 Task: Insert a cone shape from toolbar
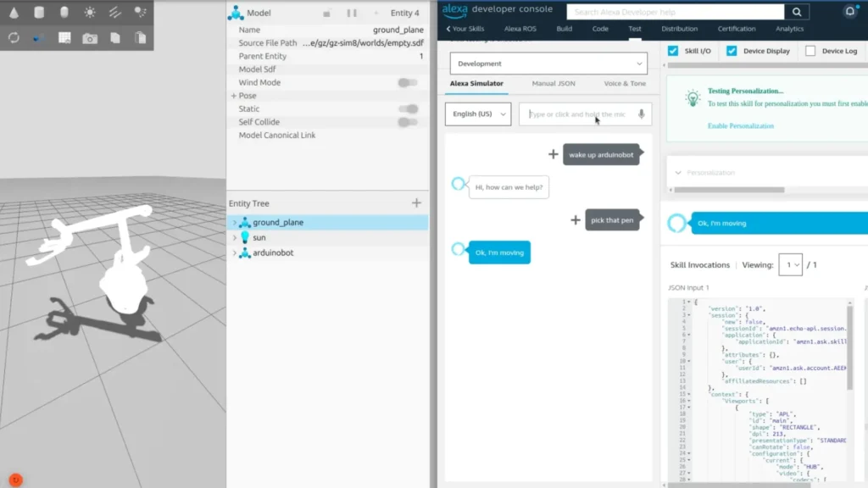point(14,12)
